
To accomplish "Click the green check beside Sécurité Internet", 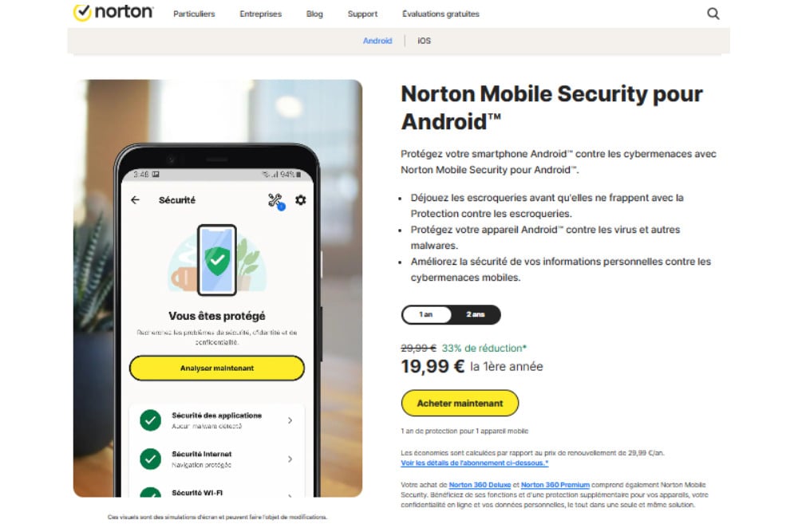I will (x=150, y=459).
